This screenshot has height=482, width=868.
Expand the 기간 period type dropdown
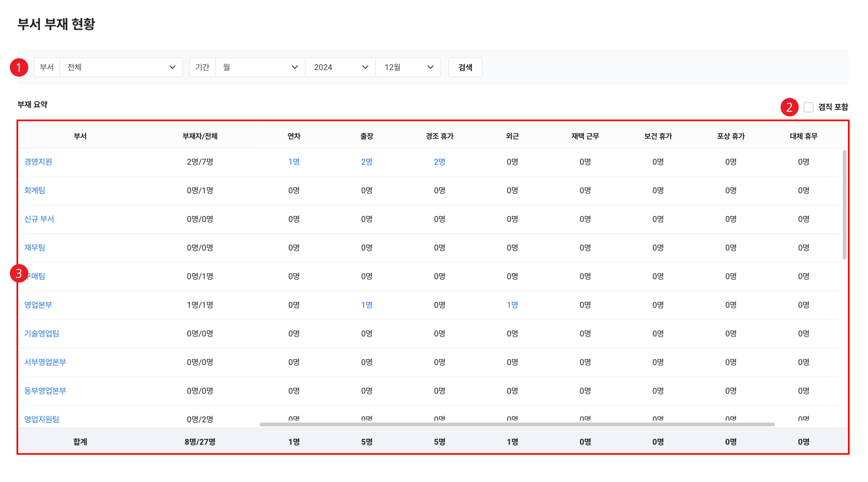click(260, 67)
